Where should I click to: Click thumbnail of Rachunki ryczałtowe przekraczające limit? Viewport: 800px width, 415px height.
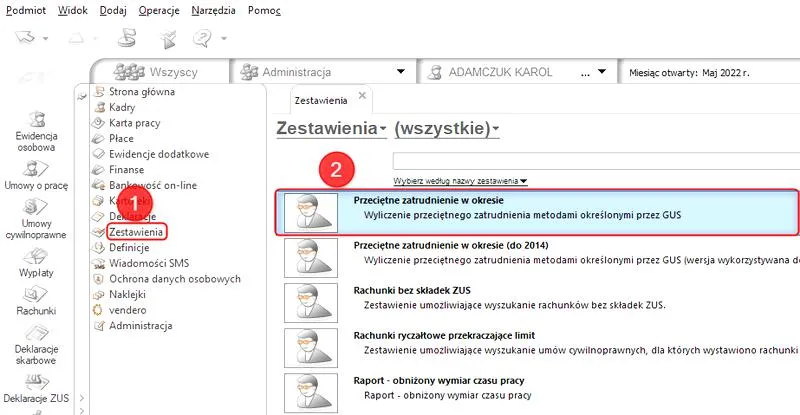click(x=311, y=348)
